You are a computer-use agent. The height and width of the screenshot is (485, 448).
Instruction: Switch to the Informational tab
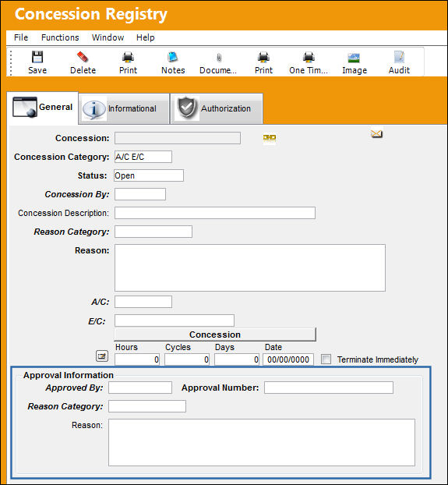click(124, 108)
